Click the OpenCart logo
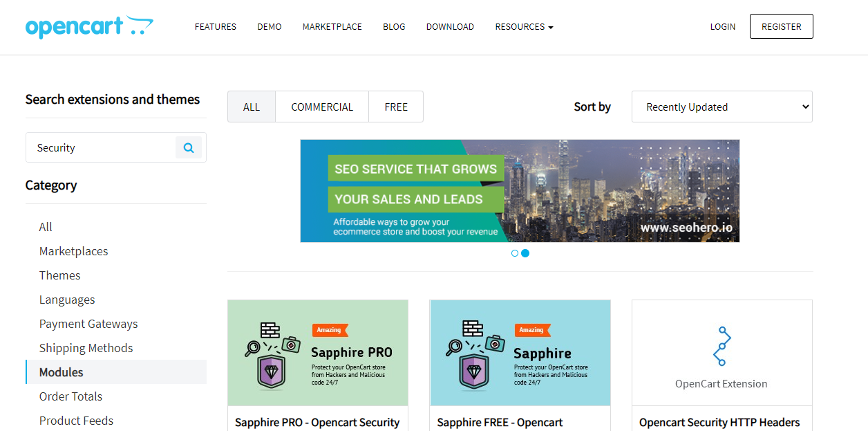Screen dimensions: 868x431 click(89, 26)
